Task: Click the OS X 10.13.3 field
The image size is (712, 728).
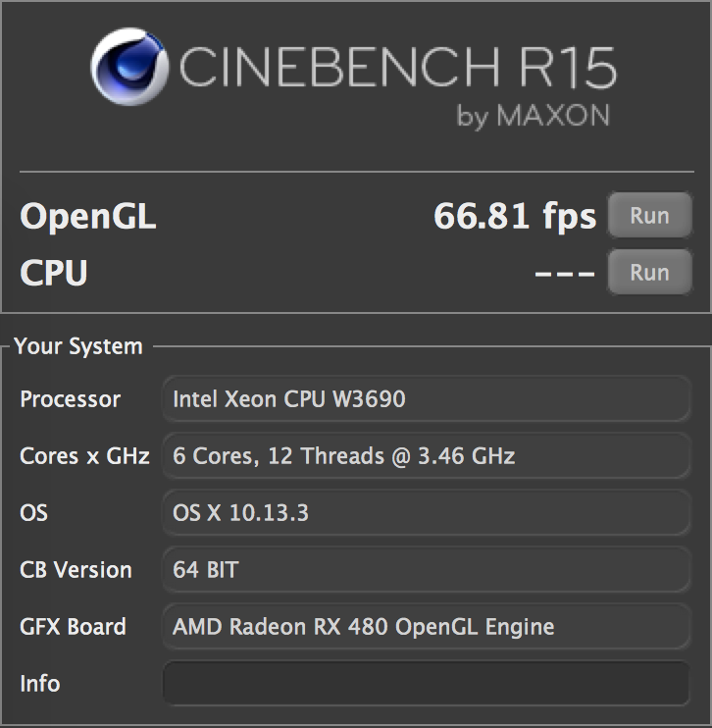Action: click(426, 512)
